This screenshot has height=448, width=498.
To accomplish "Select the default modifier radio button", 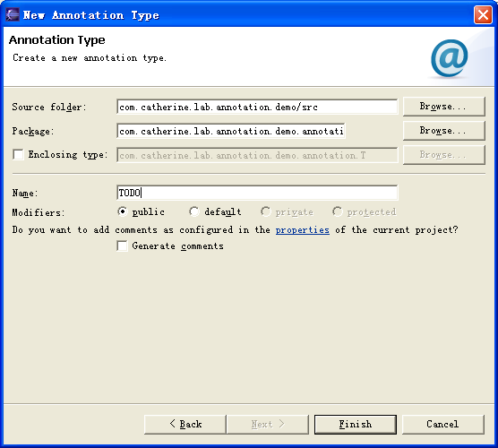I will [194, 211].
